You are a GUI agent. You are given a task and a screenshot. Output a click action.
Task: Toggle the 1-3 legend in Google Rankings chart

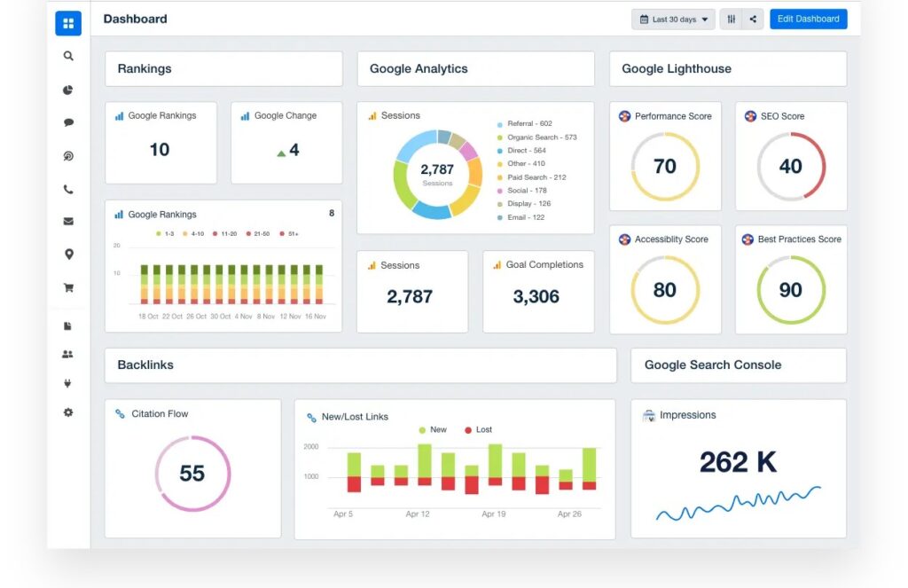pyautogui.click(x=165, y=233)
